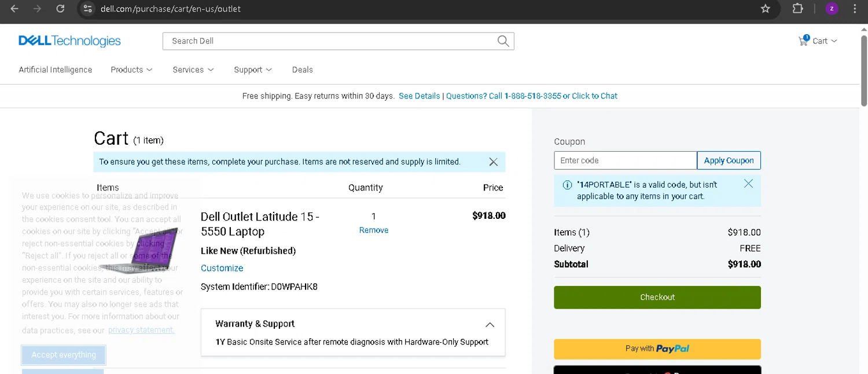Open the Chrome profile avatar
This screenshot has width=868, height=374.
click(x=832, y=9)
